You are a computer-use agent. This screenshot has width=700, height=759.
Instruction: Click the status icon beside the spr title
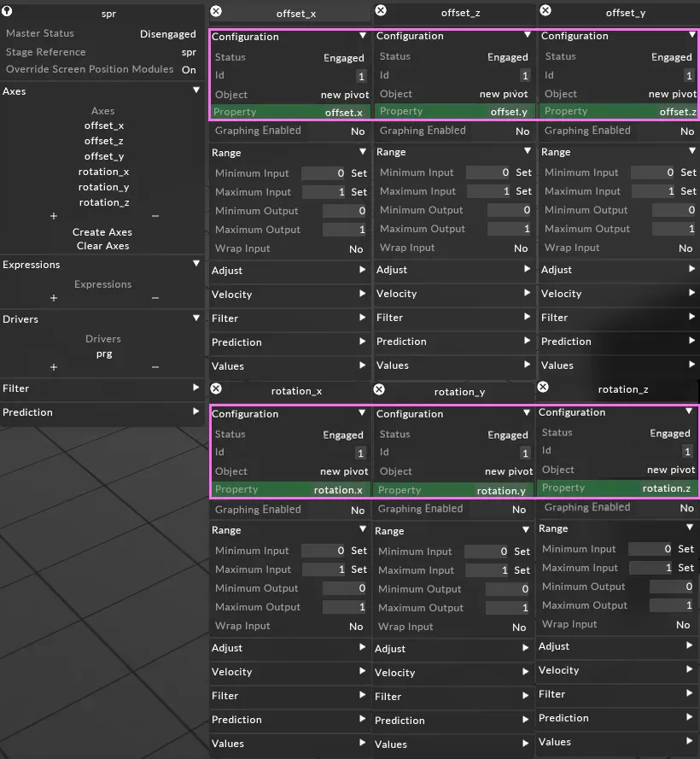(x=8, y=13)
